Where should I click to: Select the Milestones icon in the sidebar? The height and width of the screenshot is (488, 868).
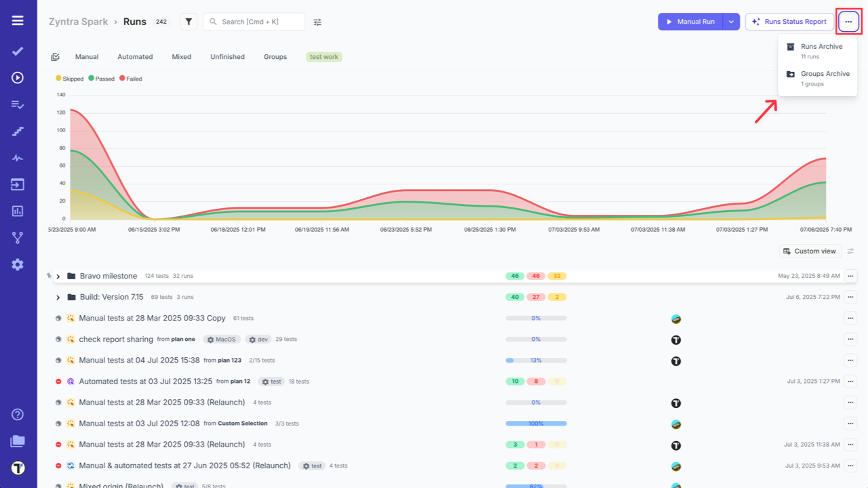point(18,131)
